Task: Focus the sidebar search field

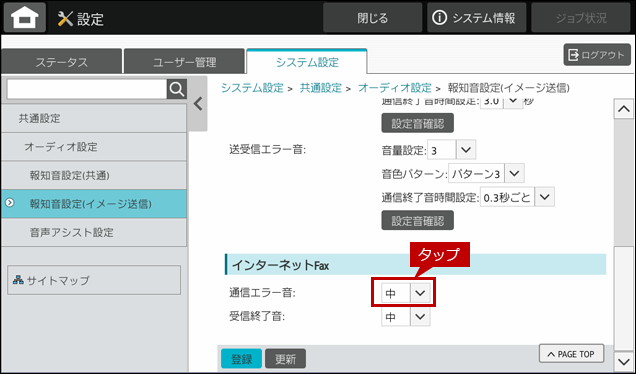Action: 87,89
